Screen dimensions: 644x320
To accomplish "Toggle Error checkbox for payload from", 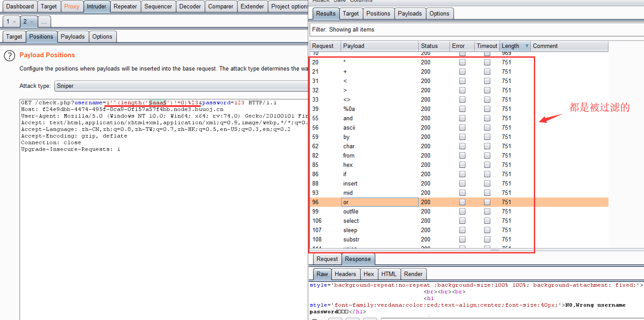I will click(x=462, y=155).
